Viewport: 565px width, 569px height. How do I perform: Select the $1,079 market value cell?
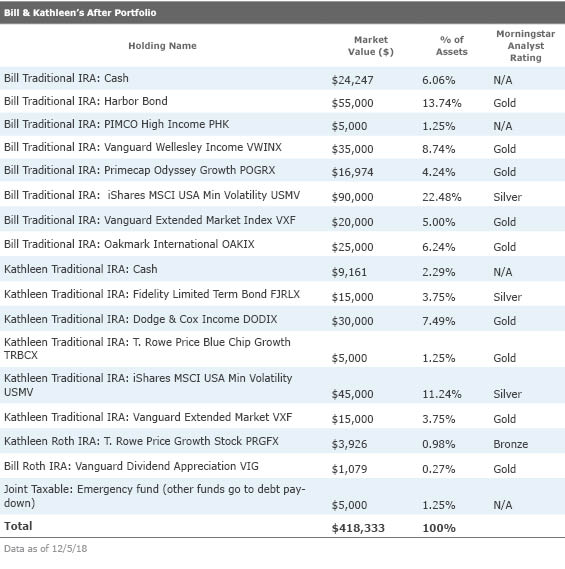click(349, 469)
